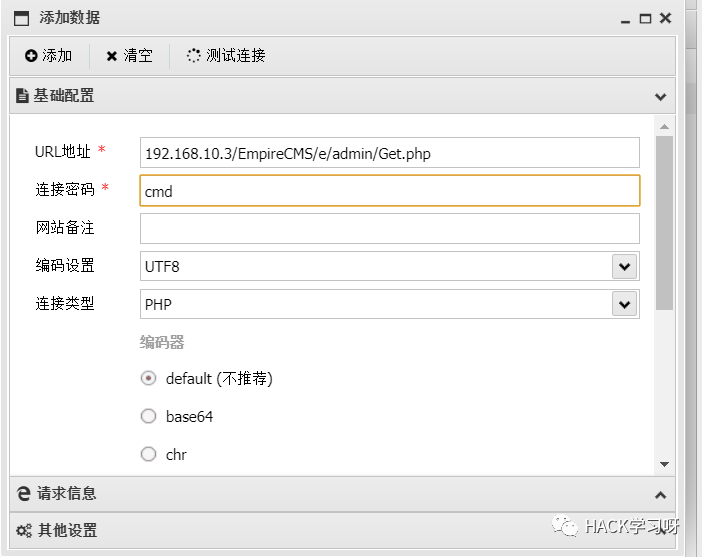This screenshot has width=702, height=557.
Task: Maximize the 添加数据 dialog window
Action: tap(645, 19)
